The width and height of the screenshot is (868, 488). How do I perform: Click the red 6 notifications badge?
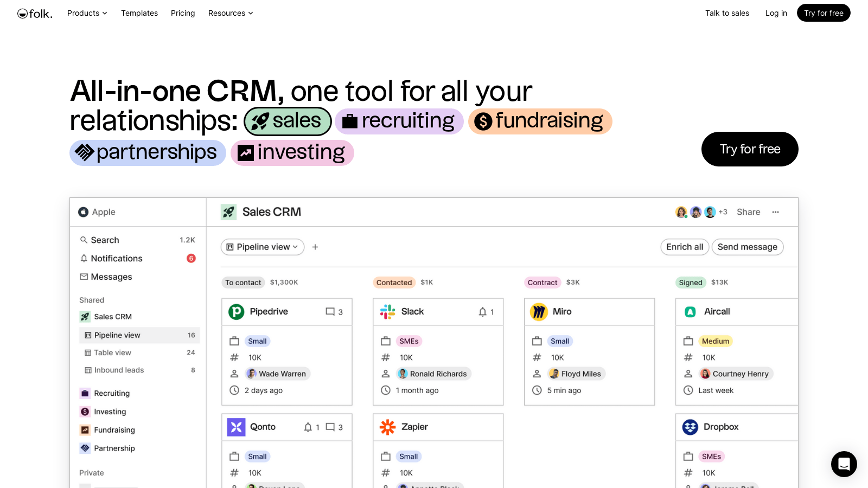click(191, 258)
